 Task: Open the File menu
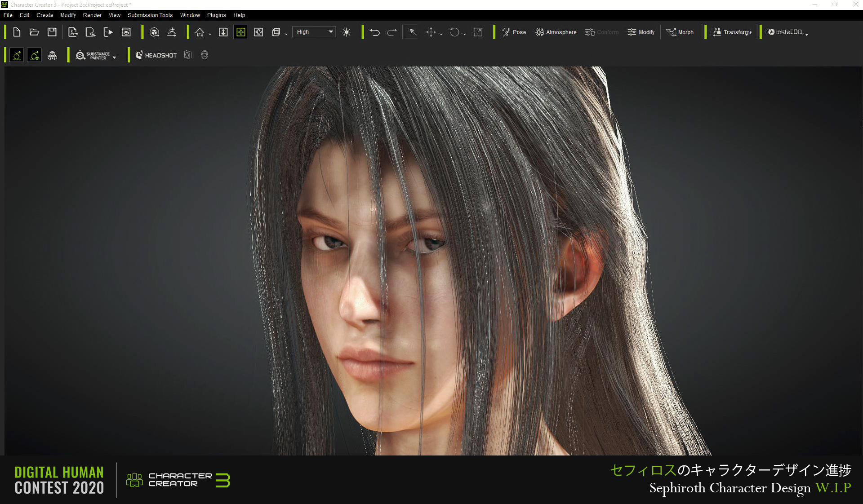(8, 15)
